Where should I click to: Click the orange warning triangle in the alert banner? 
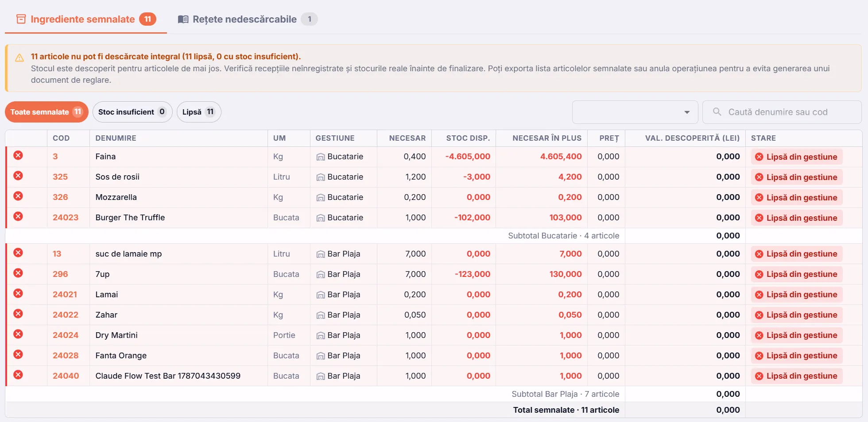click(x=19, y=58)
